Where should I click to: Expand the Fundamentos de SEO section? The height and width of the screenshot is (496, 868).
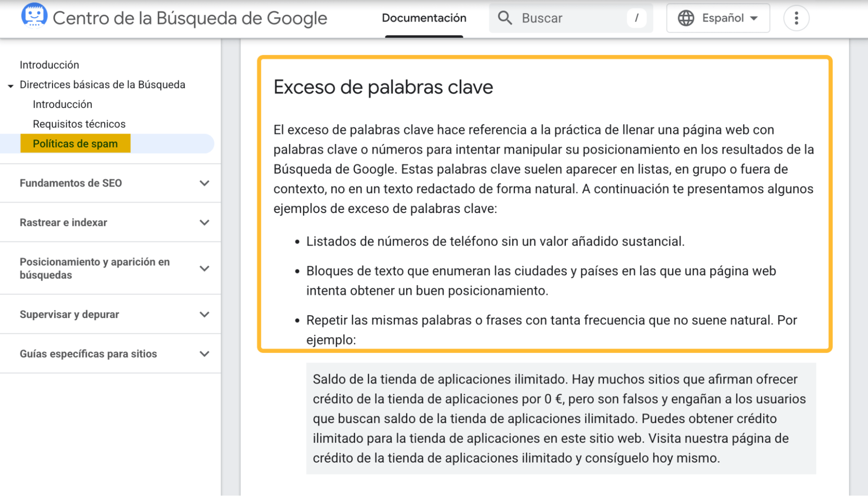click(x=205, y=183)
